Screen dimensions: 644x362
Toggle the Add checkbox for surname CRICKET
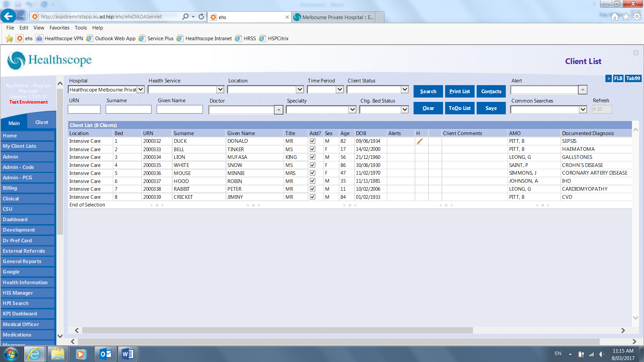(x=312, y=197)
